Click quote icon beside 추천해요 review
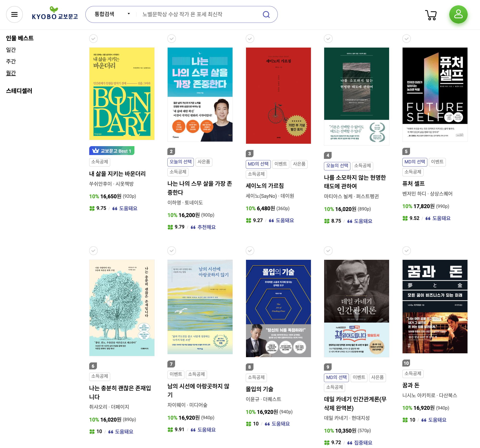Viewport: 480px width, 448px height. pyautogui.click(x=193, y=227)
